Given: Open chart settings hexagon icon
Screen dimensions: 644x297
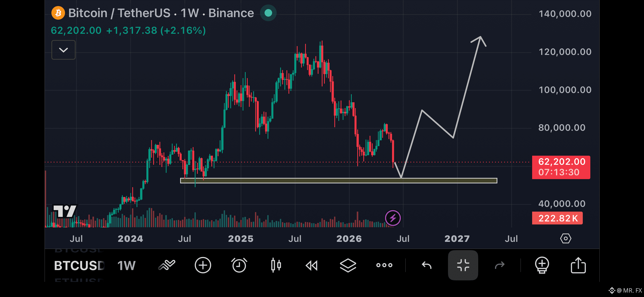Looking at the screenshot, I should point(566,238).
